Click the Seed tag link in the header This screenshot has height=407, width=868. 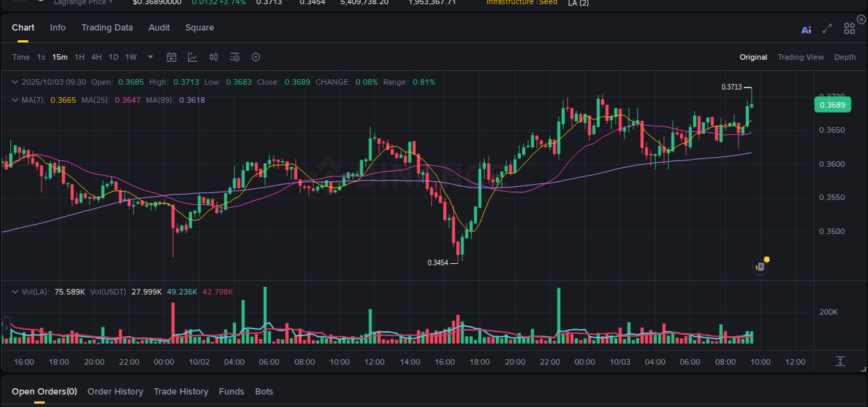tap(548, 3)
